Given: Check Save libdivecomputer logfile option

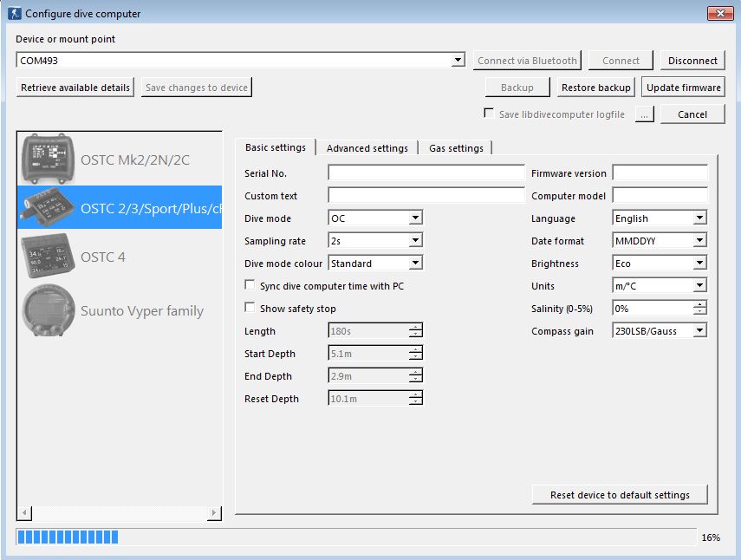Looking at the screenshot, I should (x=490, y=114).
